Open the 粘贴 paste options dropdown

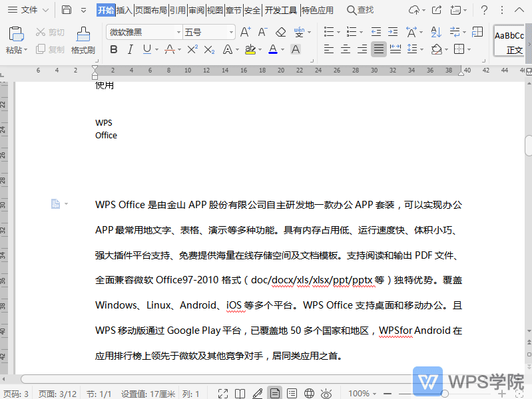25,50
